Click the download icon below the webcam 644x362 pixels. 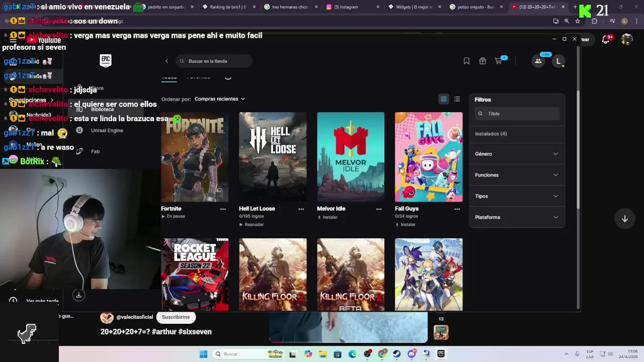click(78, 295)
